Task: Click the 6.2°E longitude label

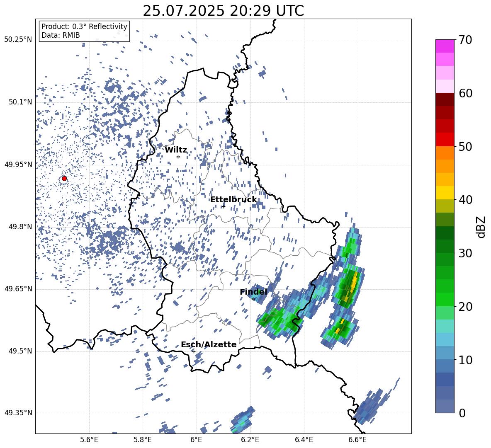Action: 250,440
